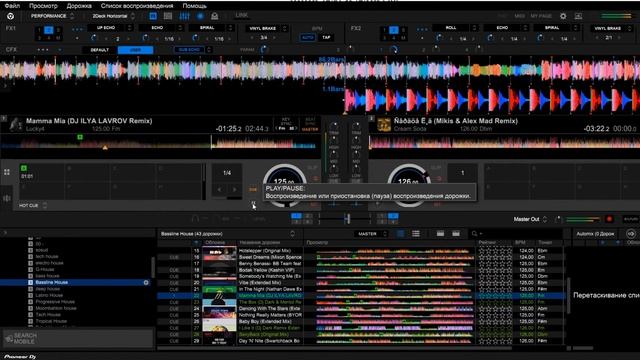The height and width of the screenshot is (360, 640).
Task: Click the red record button
Action: 609,219
